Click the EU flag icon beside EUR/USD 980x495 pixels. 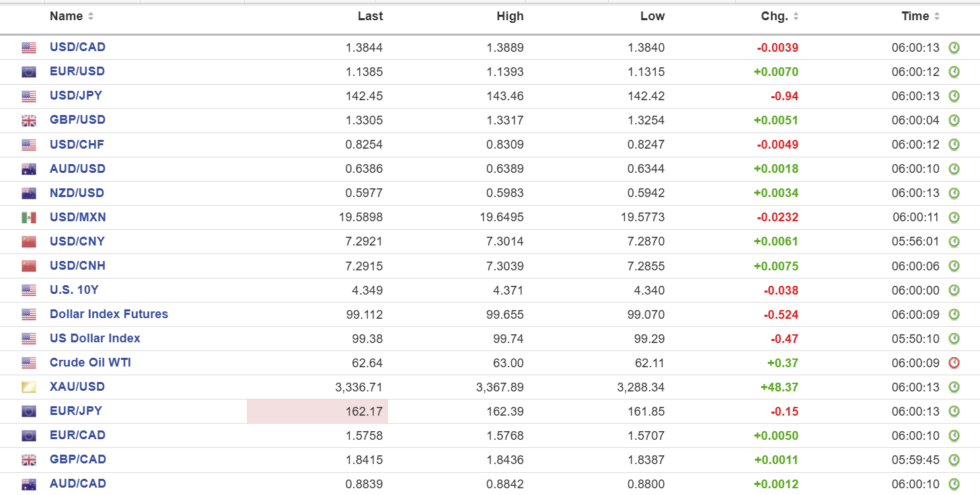pyautogui.click(x=29, y=72)
